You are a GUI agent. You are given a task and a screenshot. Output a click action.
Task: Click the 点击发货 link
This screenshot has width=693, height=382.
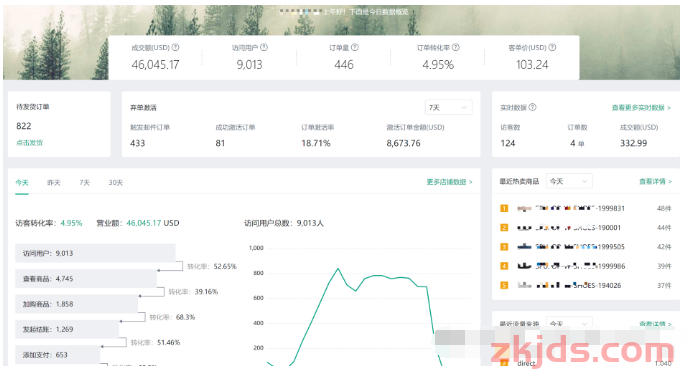[x=30, y=143]
